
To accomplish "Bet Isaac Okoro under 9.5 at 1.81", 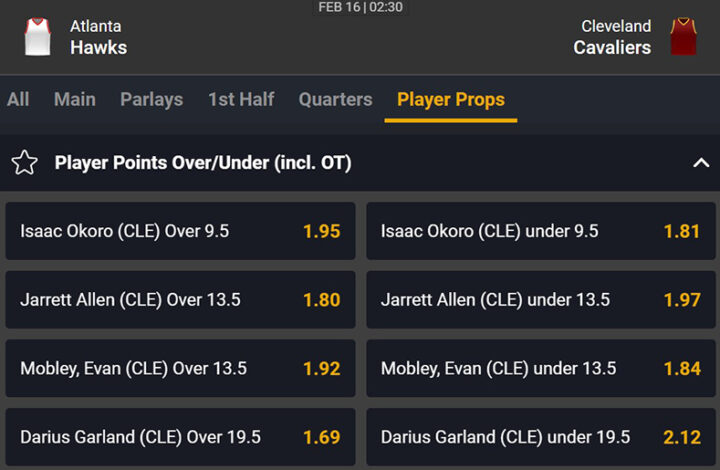I will point(540,231).
